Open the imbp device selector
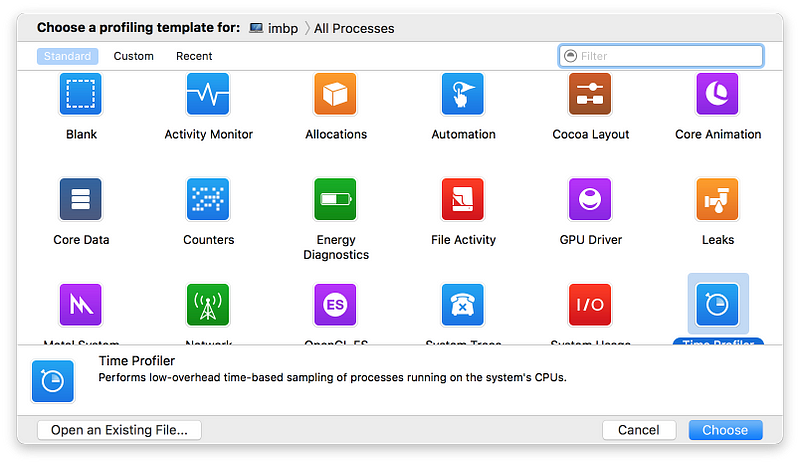Screen dimensions: 800x465 click(273, 28)
